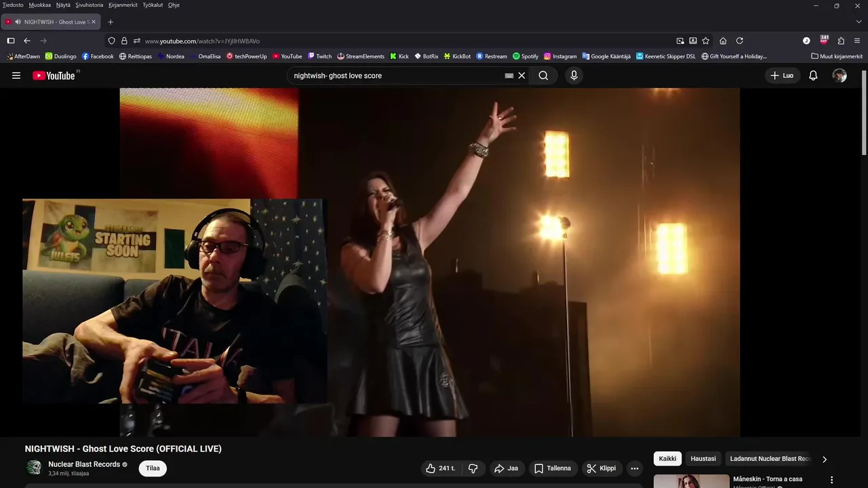Click the page vertical scrollbar thumb
Viewport: 868px width, 488px height.
[864, 113]
